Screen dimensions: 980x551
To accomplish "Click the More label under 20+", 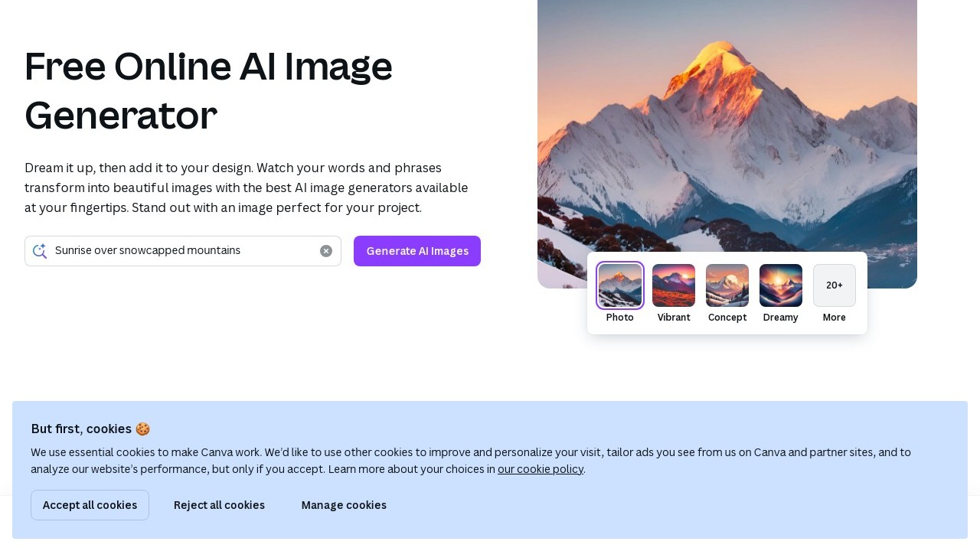I will click(835, 318).
